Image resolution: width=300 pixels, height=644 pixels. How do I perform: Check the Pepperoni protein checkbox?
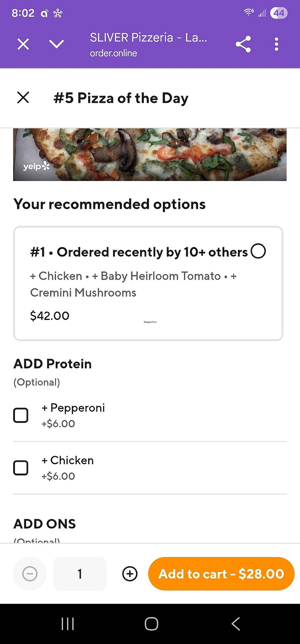21,415
